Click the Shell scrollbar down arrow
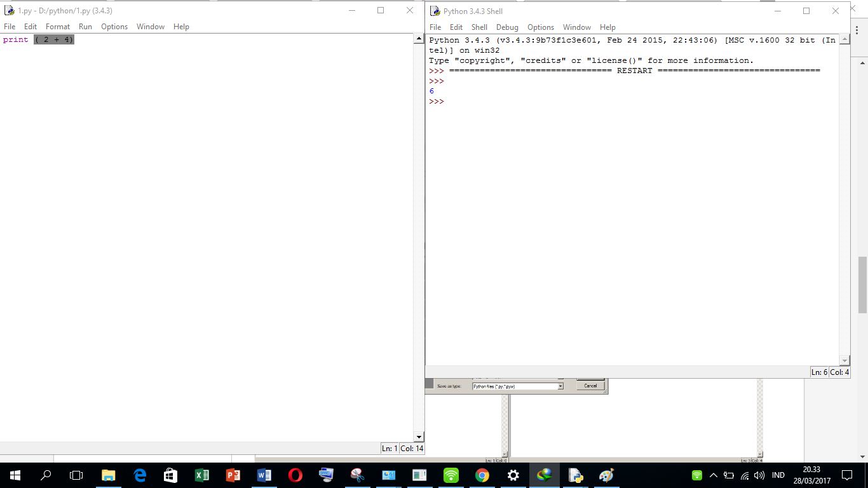Screen dimensions: 868x488 (x=844, y=361)
